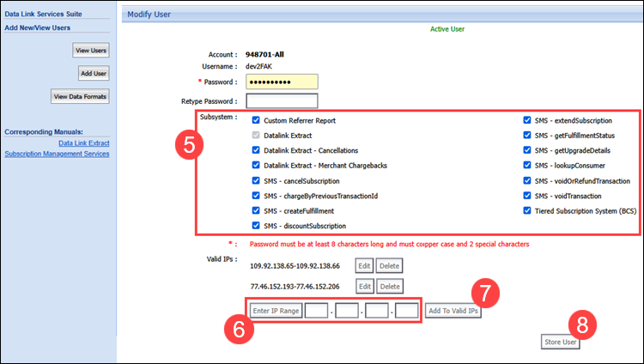Click the View Users button
The width and height of the screenshot is (644, 364).
coord(91,51)
